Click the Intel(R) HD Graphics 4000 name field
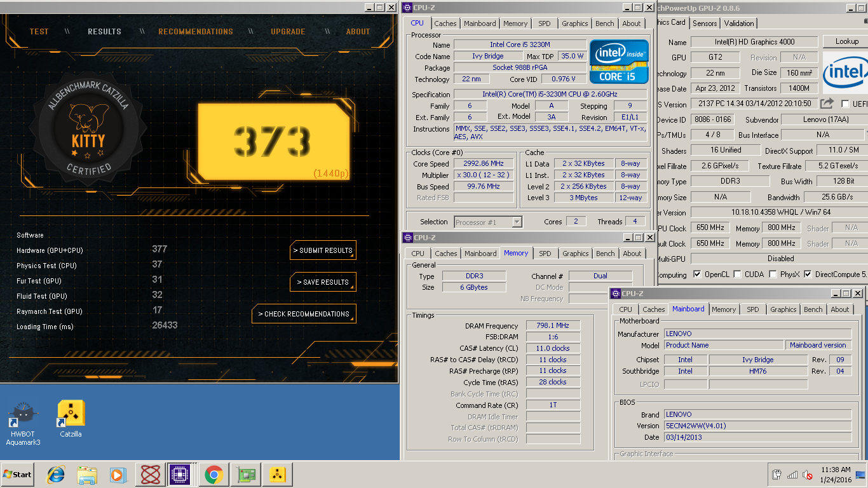868x488 pixels. 754,42
